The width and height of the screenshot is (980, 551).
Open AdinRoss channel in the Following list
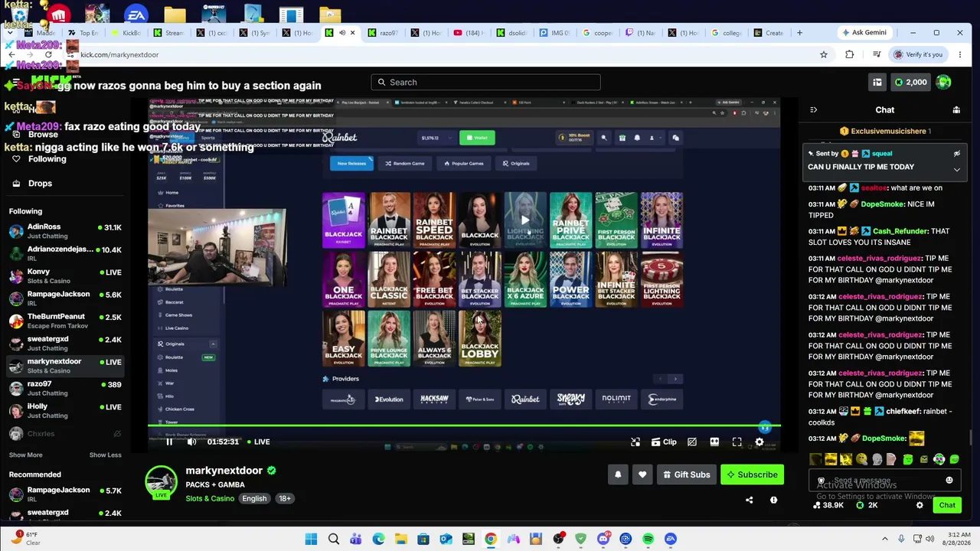64,231
